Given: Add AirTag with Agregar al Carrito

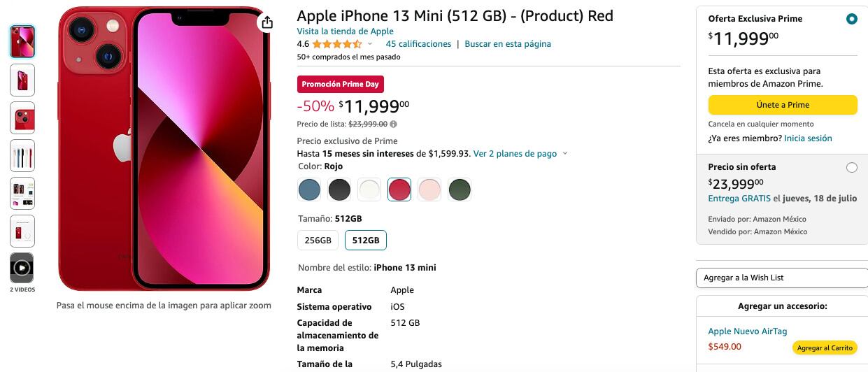Looking at the screenshot, I should (x=825, y=348).
